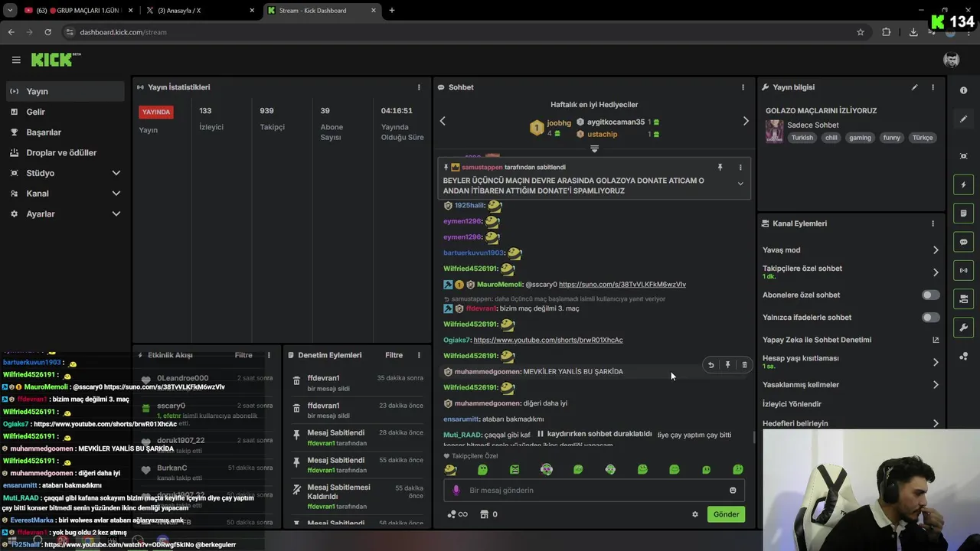Open new browser tab with plus button
Image resolution: width=980 pixels, height=551 pixels.
point(391,11)
